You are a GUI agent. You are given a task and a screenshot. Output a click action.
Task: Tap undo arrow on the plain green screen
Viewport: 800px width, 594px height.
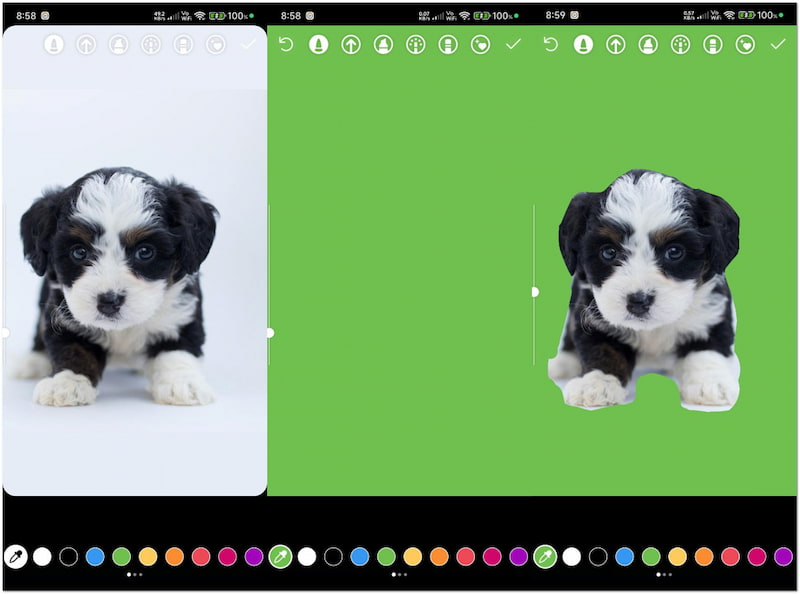point(286,45)
